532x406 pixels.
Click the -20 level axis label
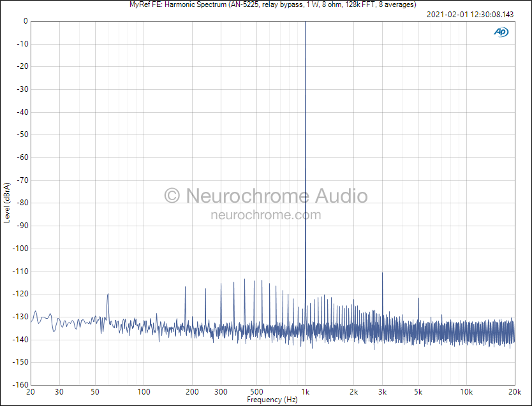pyautogui.click(x=22, y=66)
